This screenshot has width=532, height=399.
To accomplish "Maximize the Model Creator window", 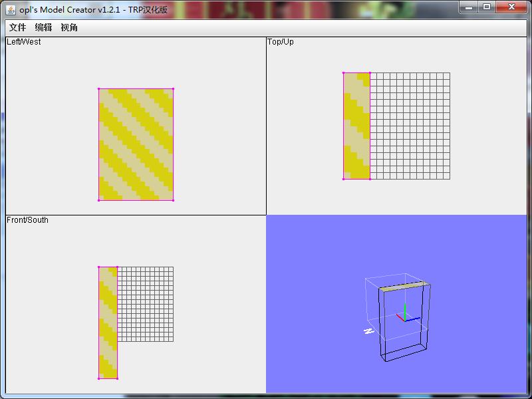I will coord(487,7).
